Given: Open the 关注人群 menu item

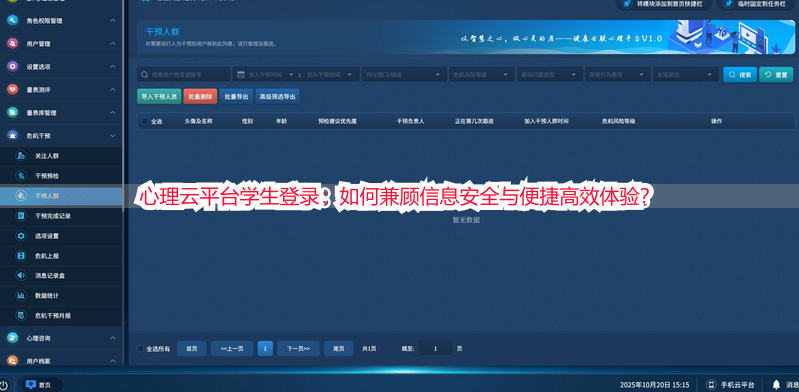Looking at the screenshot, I should 61,156.
